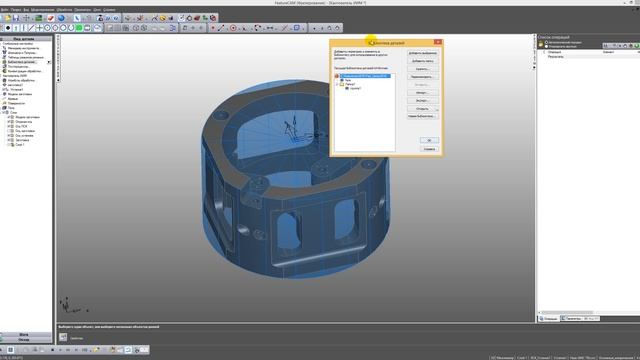Expand the 'Папка1' folder in dialog tree
Screen dimensions: 640x360
(x=337, y=84)
